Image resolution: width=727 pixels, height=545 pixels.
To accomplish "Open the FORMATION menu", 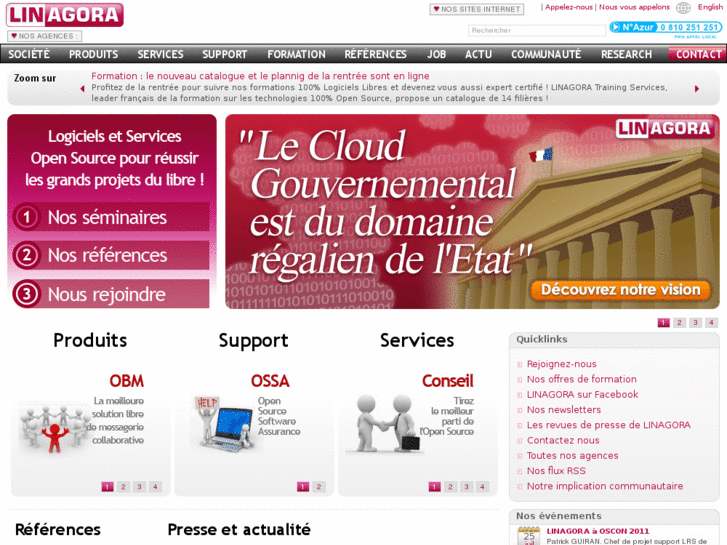I will point(296,54).
